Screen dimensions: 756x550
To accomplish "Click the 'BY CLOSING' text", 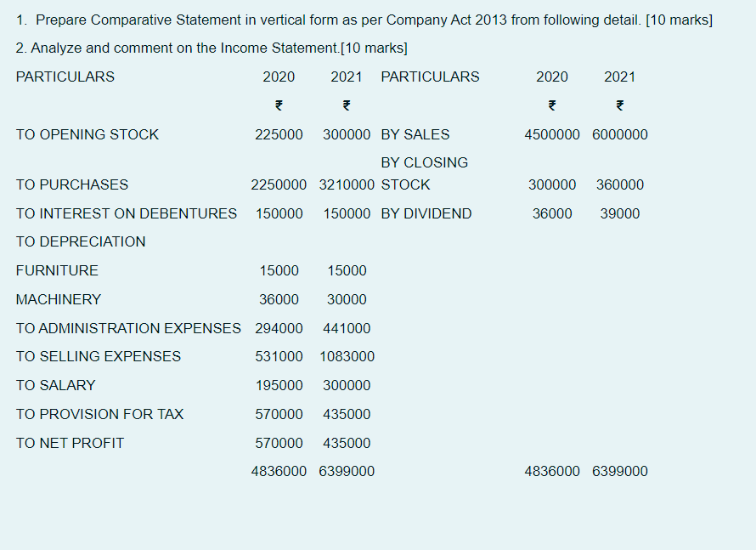I will pos(424,162).
